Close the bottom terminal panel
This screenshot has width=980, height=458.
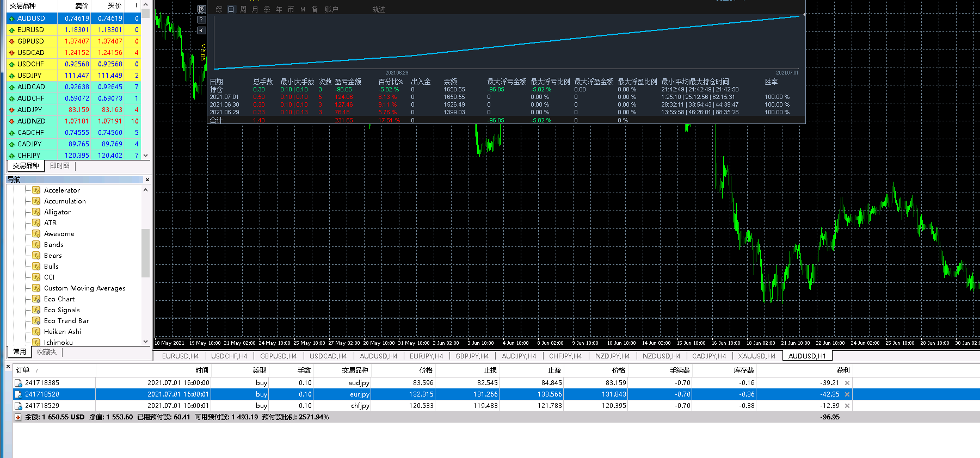coord(8,367)
